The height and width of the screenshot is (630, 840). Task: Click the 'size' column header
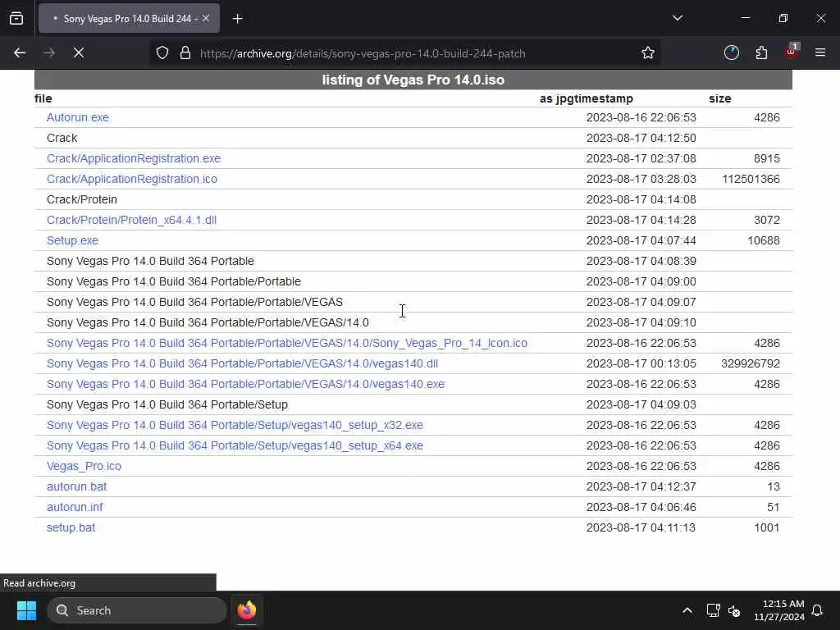(720, 98)
